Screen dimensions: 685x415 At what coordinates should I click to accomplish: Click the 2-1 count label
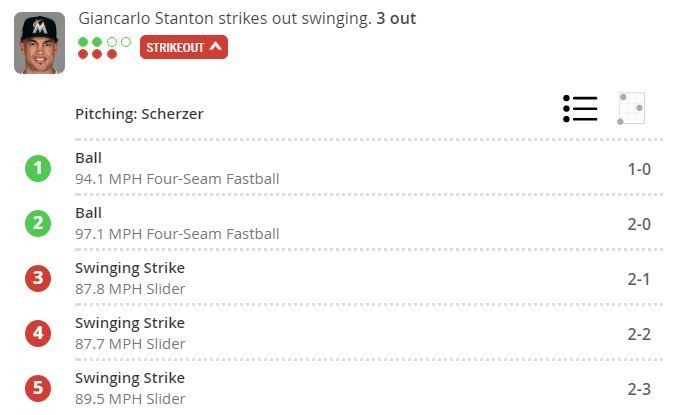coord(639,279)
